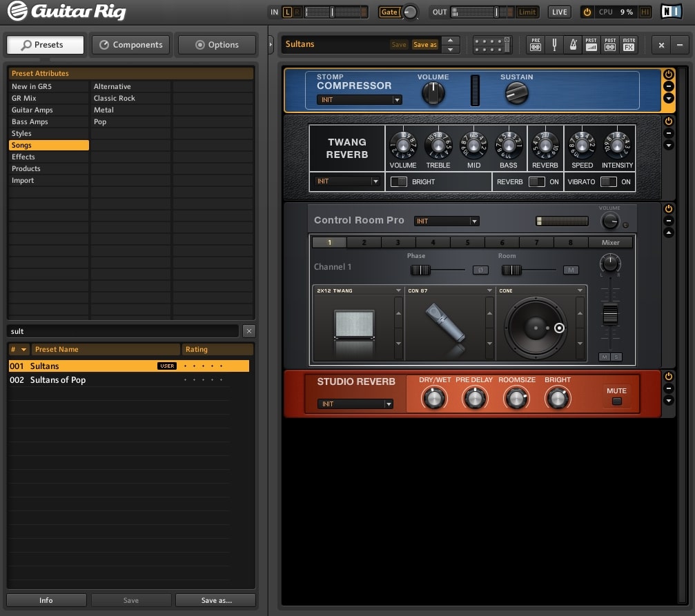Open the Studio Reverb INIT preset dropdown
The height and width of the screenshot is (616, 695).
[355, 404]
